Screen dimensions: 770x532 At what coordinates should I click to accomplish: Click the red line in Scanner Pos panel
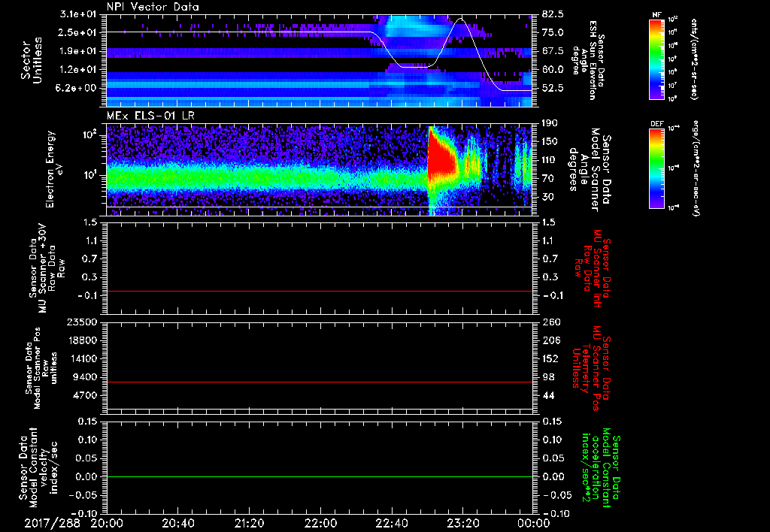320,382
